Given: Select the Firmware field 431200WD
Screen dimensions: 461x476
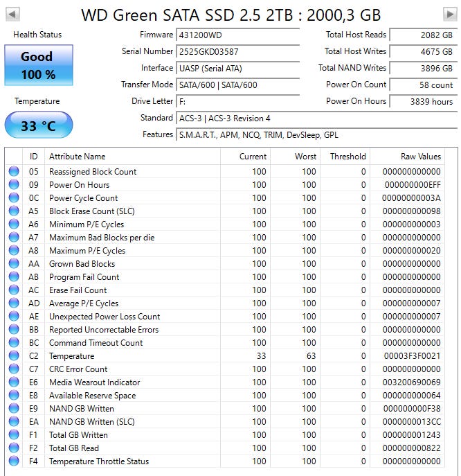Looking at the screenshot, I should [x=238, y=35].
